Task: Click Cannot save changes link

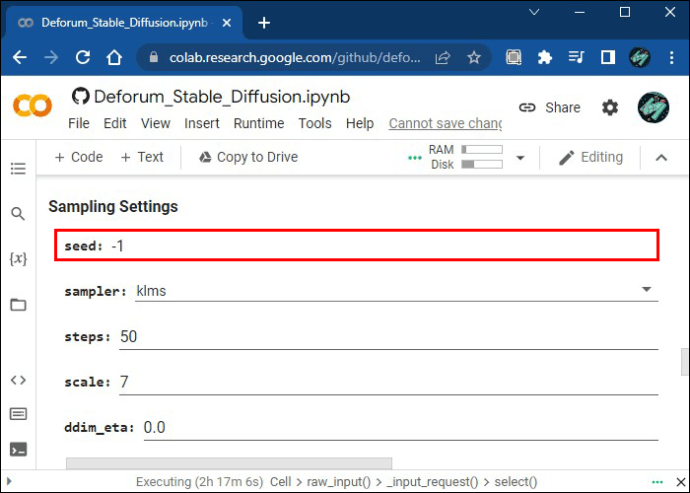Action: click(x=445, y=124)
